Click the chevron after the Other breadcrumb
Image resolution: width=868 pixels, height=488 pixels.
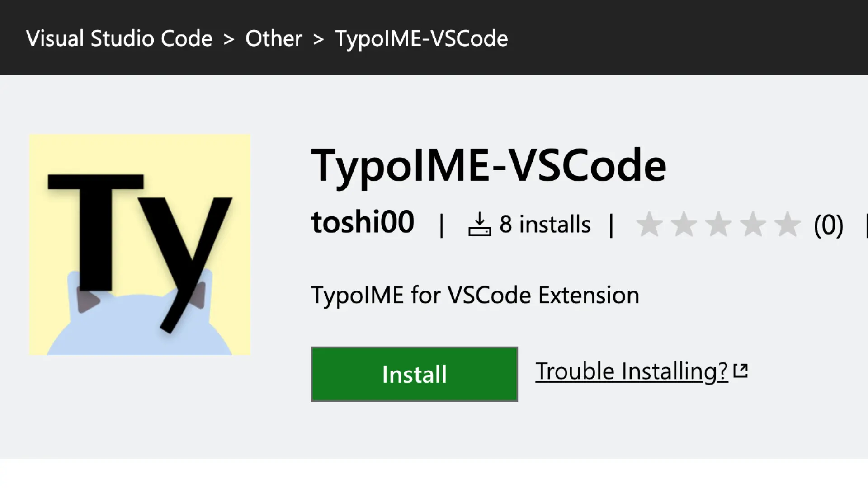(x=318, y=39)
